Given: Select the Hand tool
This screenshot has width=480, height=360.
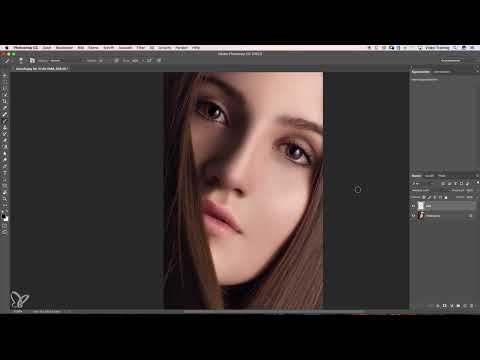Looking at the screenshot, I should pos(5,192).
